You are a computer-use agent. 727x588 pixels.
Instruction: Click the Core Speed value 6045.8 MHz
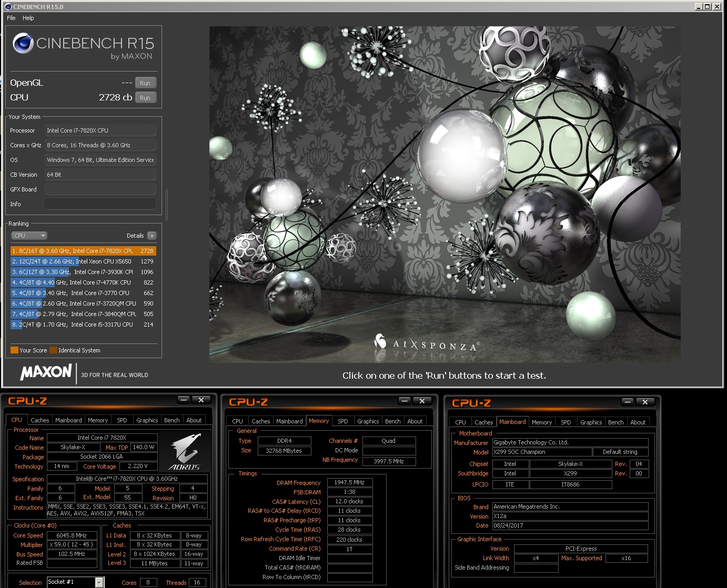(x=72, y=535)
